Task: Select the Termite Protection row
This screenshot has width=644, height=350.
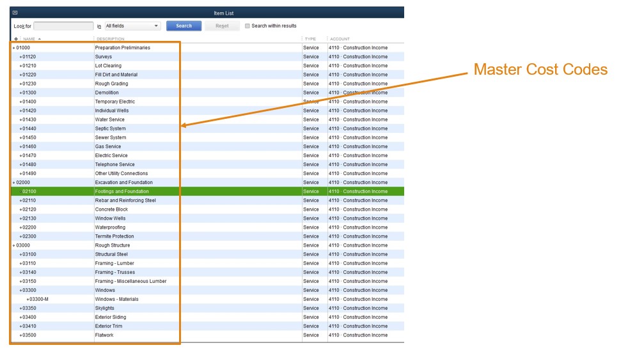Action: pos(207,236)
